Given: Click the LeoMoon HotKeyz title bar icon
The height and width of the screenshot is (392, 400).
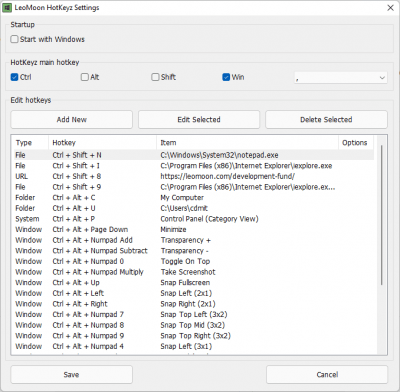Looking at the screenshot, I should [x=7, y=7].
